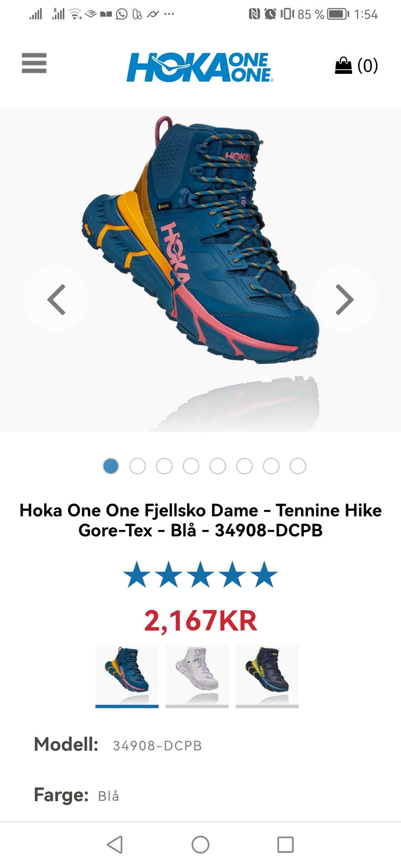Open Android recent apps square button
The height and width of the screenshot is (868, 401).
pyautogui.click(x=286, y=844)
